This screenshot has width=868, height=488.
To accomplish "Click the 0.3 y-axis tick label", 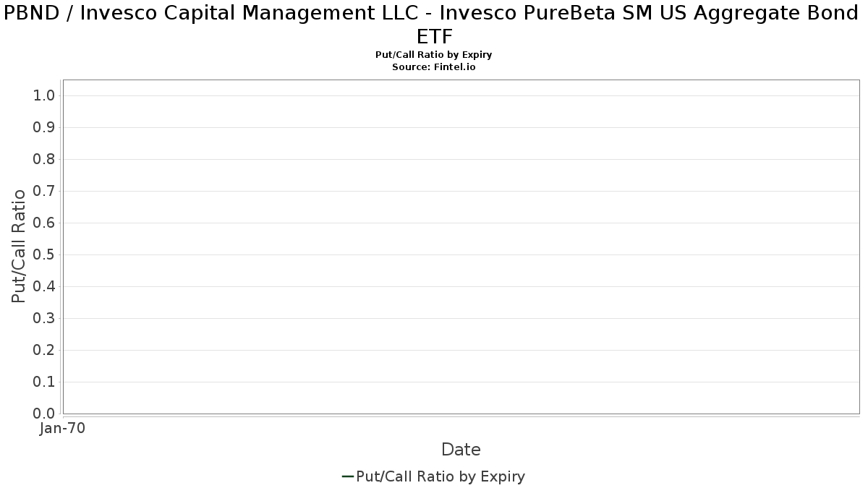I will pos(44,319).
